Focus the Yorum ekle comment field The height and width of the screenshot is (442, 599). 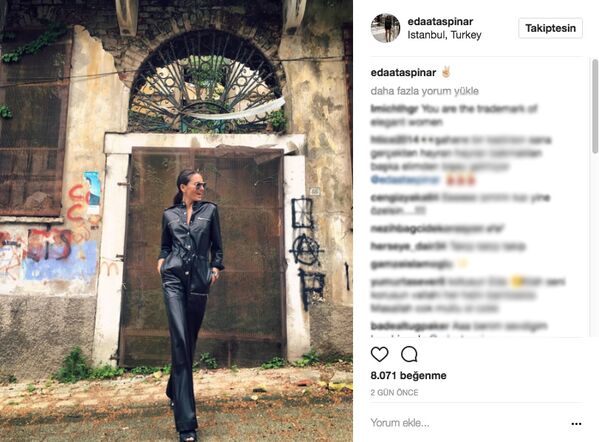tap(468, 423)
